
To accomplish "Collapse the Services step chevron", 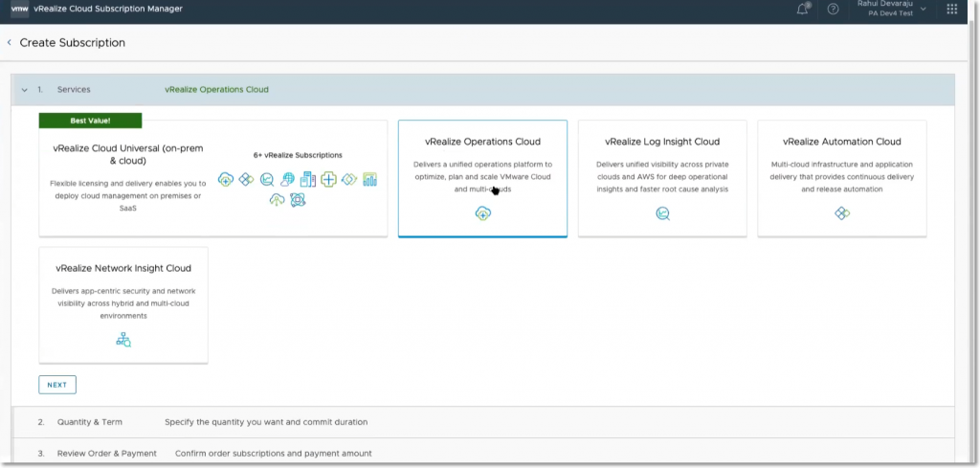I will pyautogui.click(x=24, y=90).
